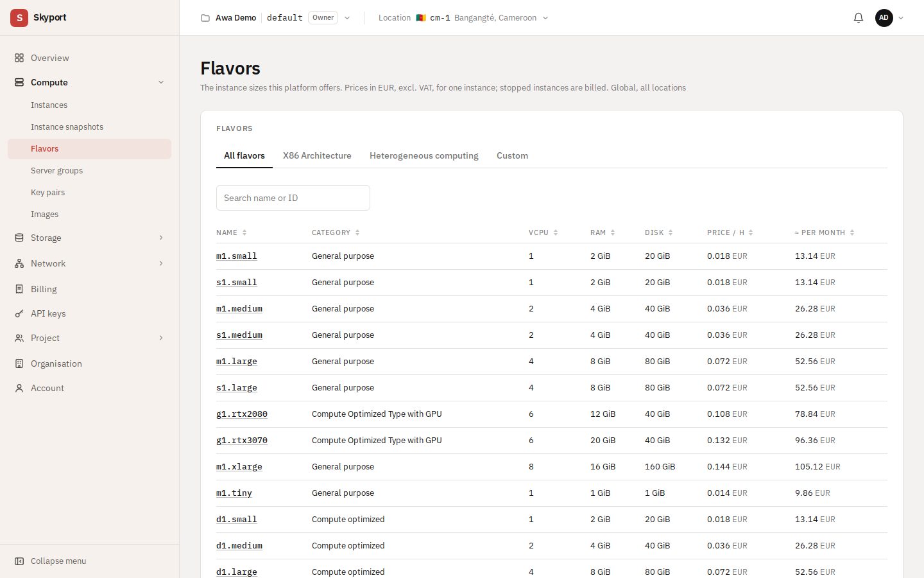This screenshot has width=924, height=578.
Task: Click the Account person icon
Action: 19,388
